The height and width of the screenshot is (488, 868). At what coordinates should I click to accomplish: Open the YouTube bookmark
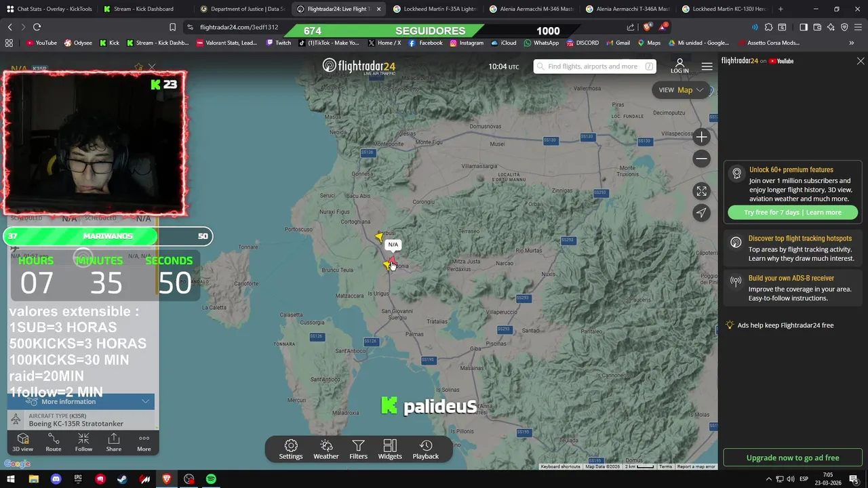tap(41, 43)
